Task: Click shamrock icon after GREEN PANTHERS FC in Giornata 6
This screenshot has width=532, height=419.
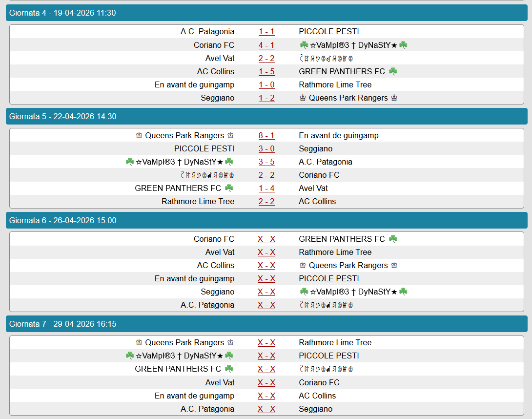Action: point(393,239)
